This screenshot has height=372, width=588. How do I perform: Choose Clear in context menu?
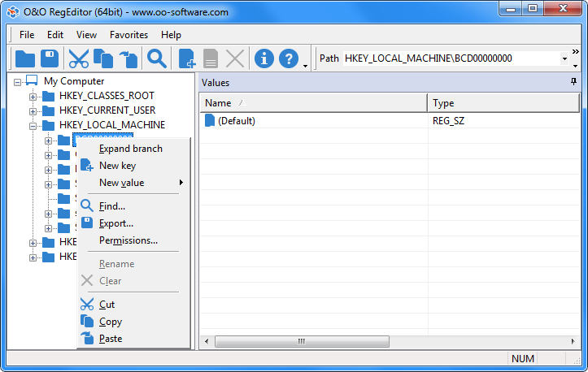pos(133,281)
